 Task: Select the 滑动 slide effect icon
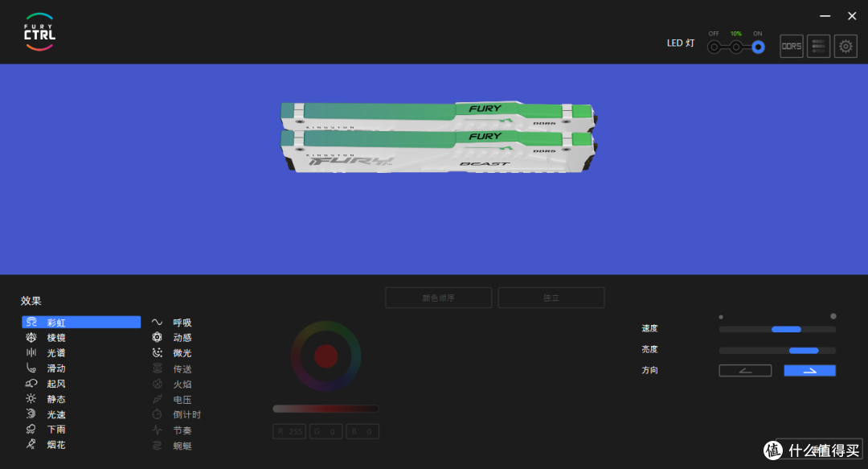[31, 368]
